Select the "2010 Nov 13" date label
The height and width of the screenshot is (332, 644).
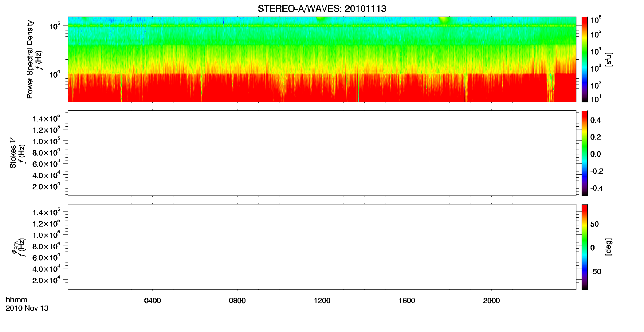click(x=27, y=308)
